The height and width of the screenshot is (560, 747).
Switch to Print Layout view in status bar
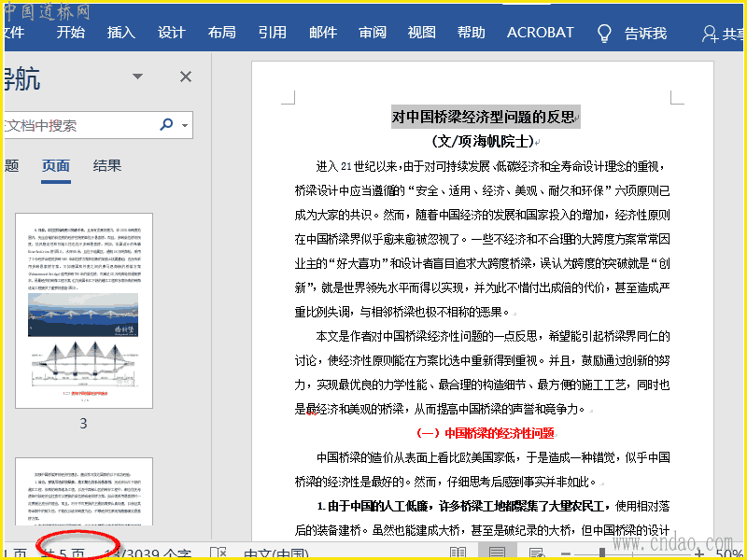(498, 553)
